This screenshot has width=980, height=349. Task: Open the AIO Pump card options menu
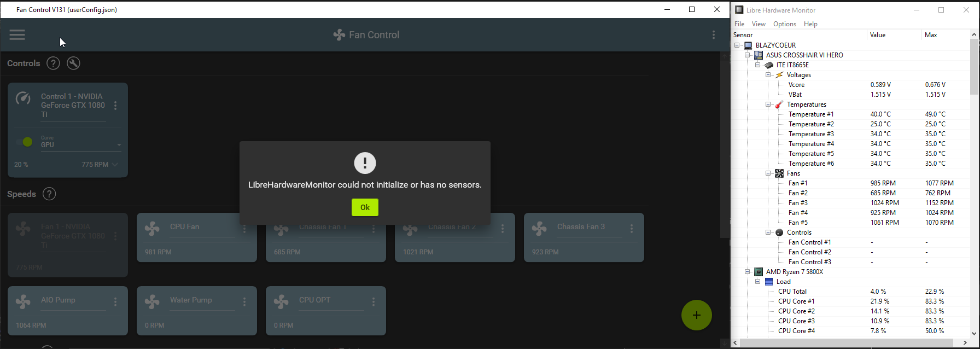tap(115, 302)
